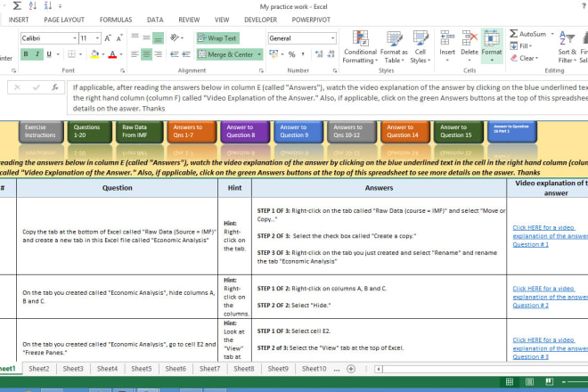Open the font color dropdown arrow
588x392 pixels.
point(121,54)
